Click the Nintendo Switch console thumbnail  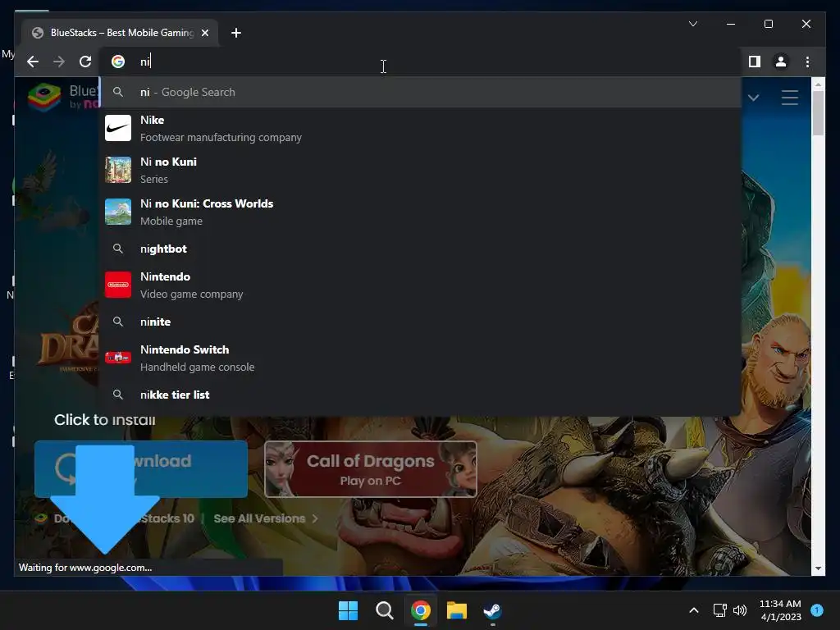click(x=118, y=358)
